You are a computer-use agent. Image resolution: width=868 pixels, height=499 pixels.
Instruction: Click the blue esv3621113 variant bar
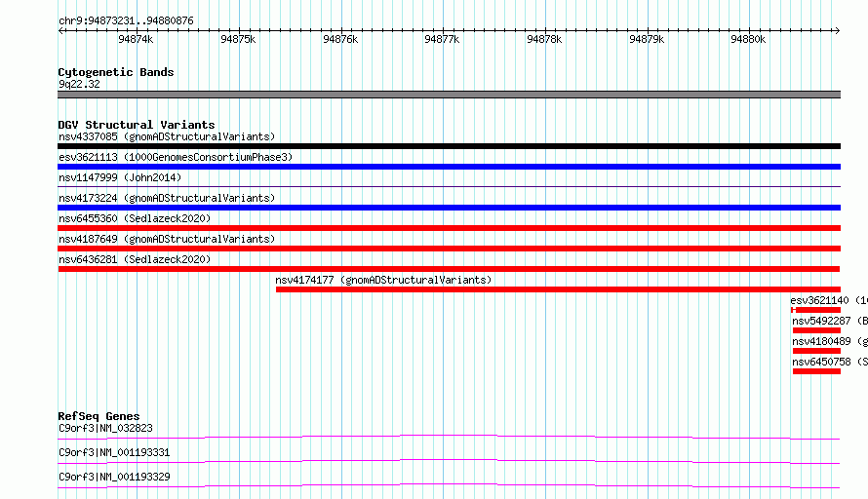(449, 167)
